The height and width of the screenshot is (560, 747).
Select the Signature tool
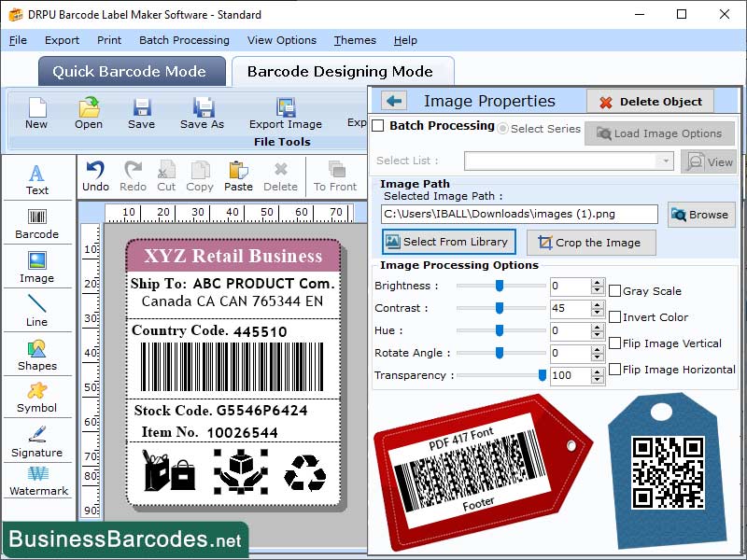(x=37, y=441)
